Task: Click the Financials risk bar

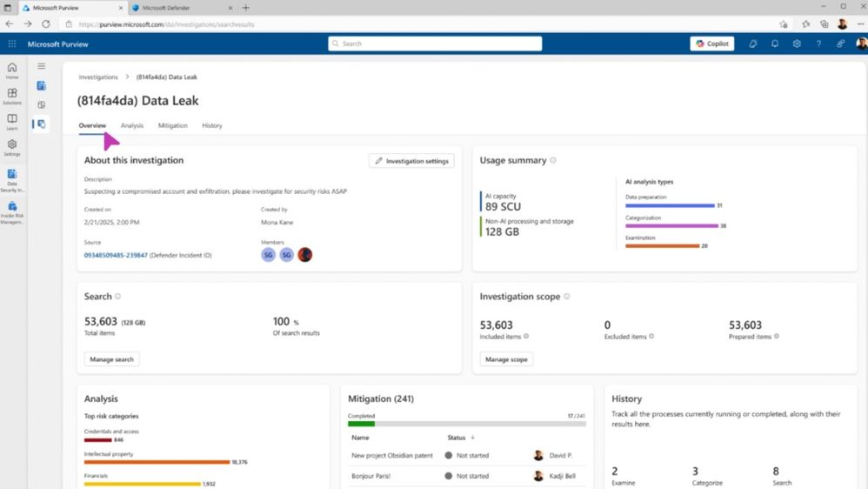Action: tap(143, 484)
